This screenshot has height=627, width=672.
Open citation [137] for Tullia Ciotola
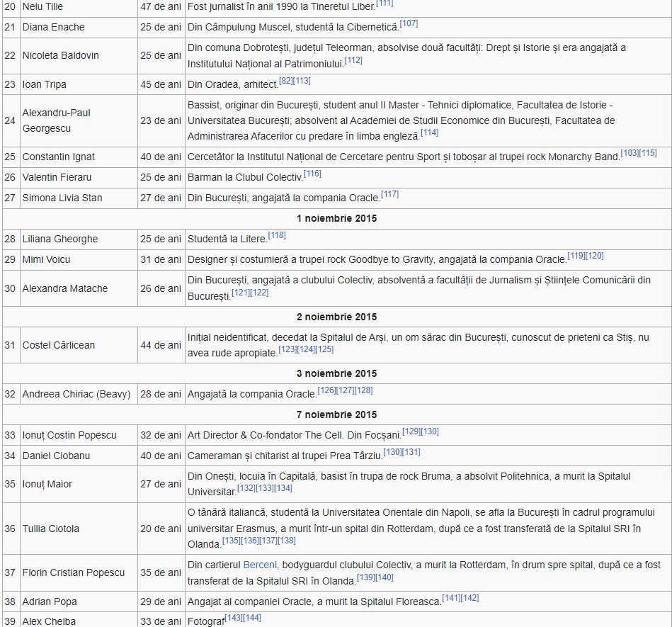tap(268, 541)
